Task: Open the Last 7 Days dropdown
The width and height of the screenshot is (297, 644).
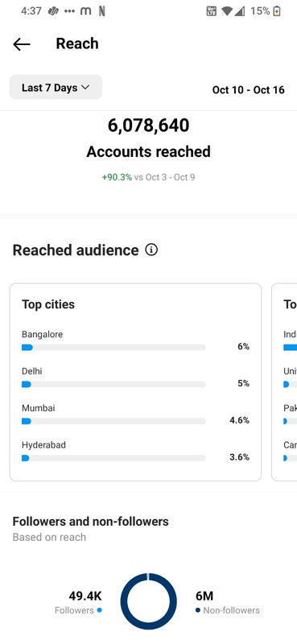Action: (56, 87)
